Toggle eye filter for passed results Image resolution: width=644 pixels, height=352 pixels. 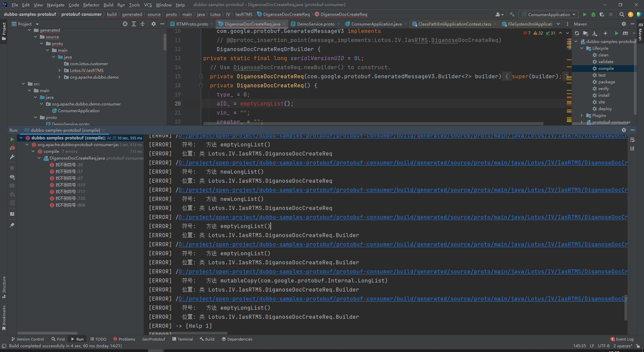tap(12, 177)
